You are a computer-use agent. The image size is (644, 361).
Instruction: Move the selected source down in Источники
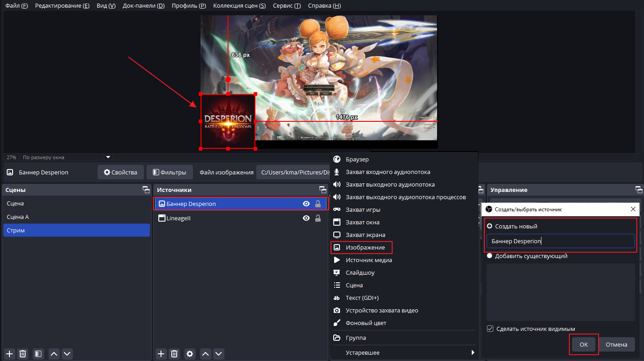point(219,354)
